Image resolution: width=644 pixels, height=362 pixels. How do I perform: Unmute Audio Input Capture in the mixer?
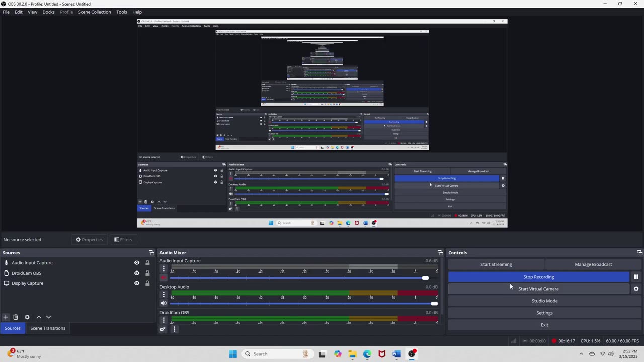point(164,278)
